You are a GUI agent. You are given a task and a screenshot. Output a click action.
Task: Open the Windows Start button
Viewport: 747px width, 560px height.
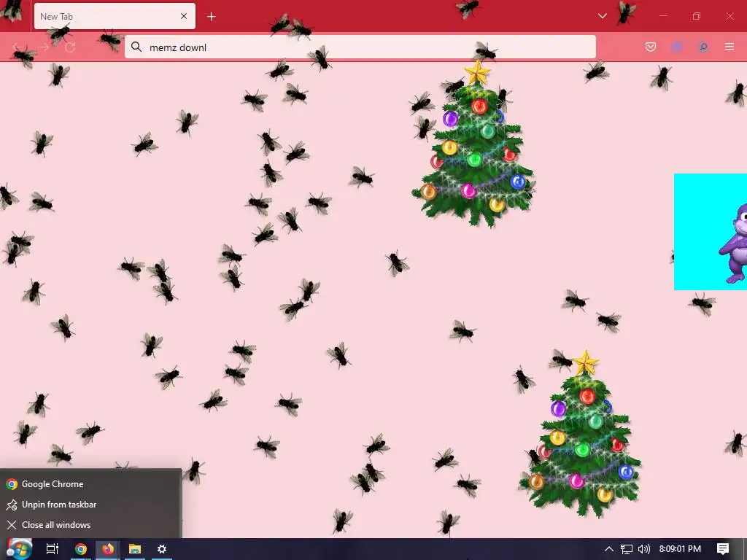pyautogui.click(x=18, y=549)
